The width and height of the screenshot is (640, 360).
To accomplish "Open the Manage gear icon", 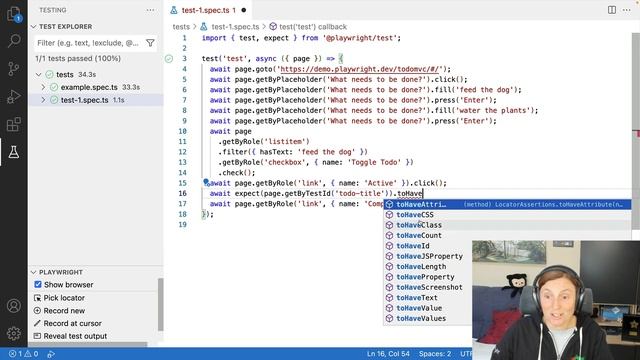I will 14,333.
